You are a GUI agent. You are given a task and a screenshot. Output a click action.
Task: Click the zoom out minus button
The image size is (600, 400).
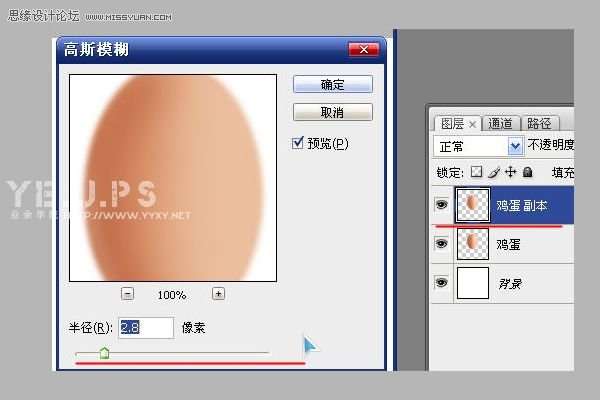click(127, 294)
